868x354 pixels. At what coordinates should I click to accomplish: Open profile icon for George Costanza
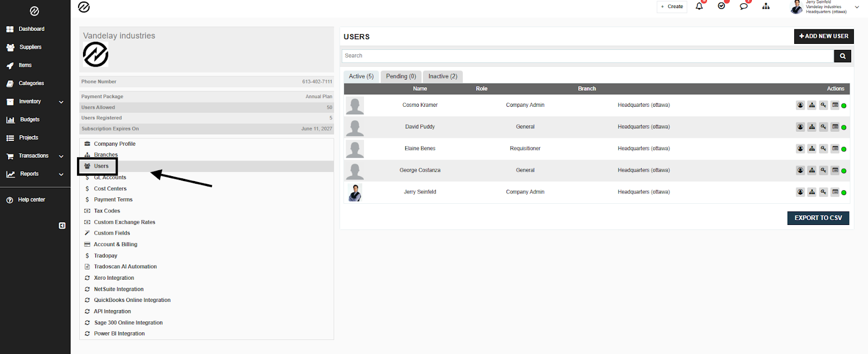[800, 170]
